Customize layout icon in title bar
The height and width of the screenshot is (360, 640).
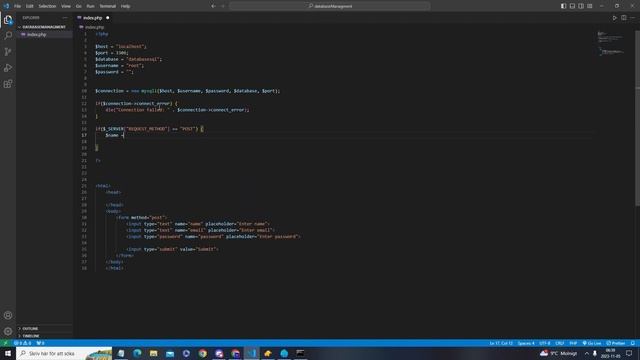pyautogui.click(x=590, y=6)
